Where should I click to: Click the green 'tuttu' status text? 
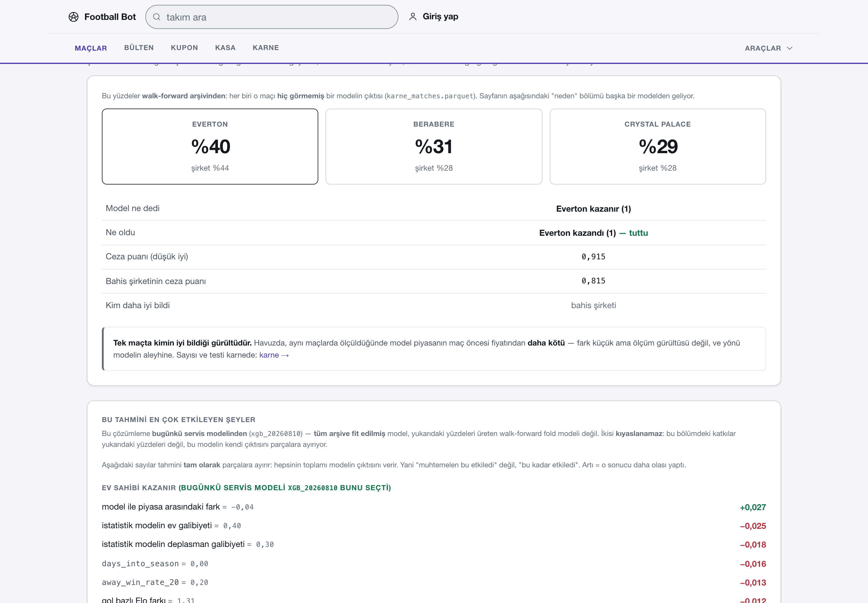pos(638,233)
